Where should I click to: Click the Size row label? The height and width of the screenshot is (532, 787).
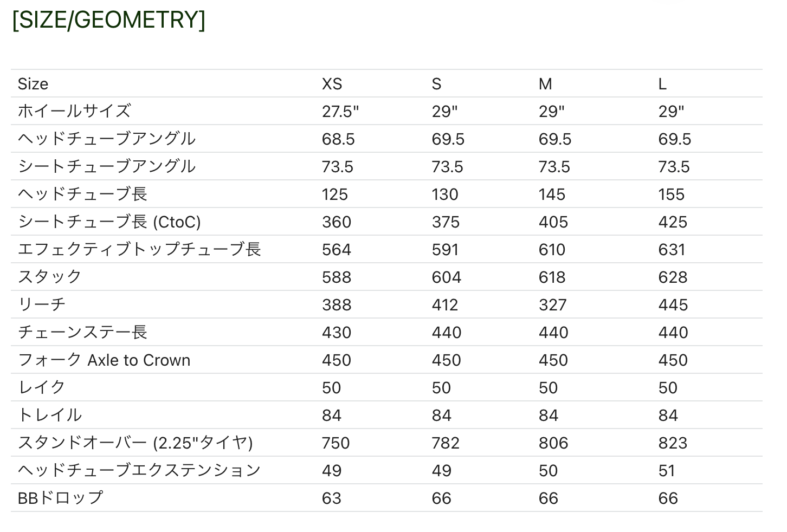click(x=33, y=84)
